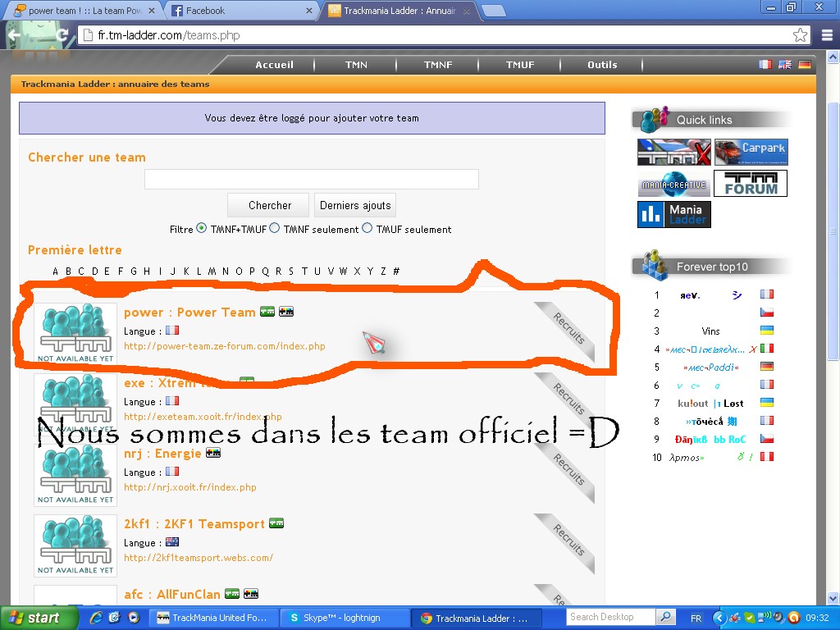Filter teams by first letter P
This screenshot has width=840, height=630.
252,271
